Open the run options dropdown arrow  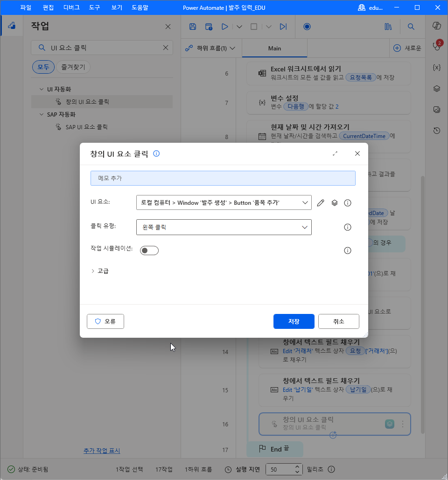(x=239, y=27)
